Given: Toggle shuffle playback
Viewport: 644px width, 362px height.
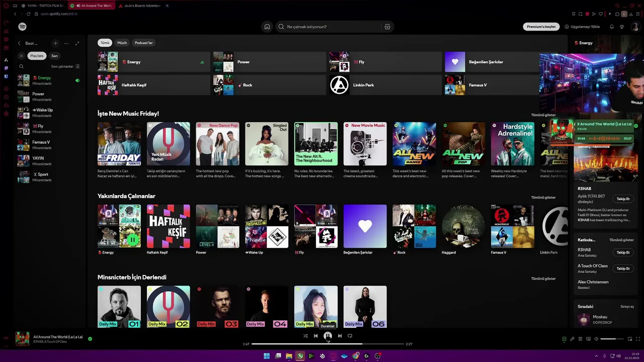Looking at the screenshot, I should pos(305,336).
